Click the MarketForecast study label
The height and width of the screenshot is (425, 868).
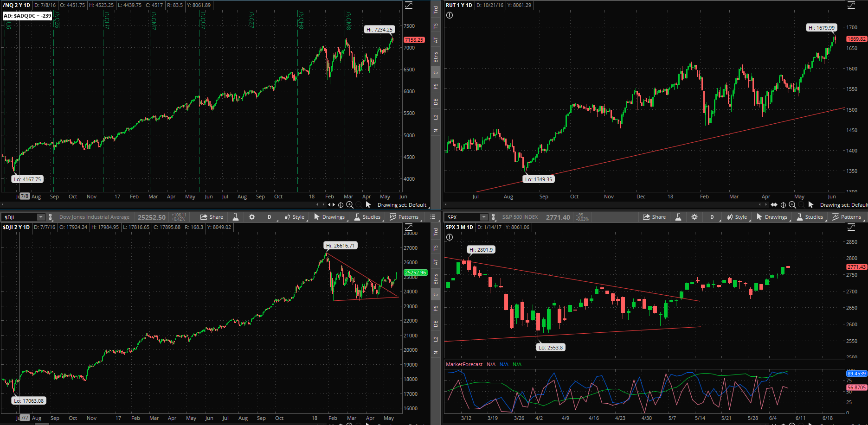click(x=464, y=364)
